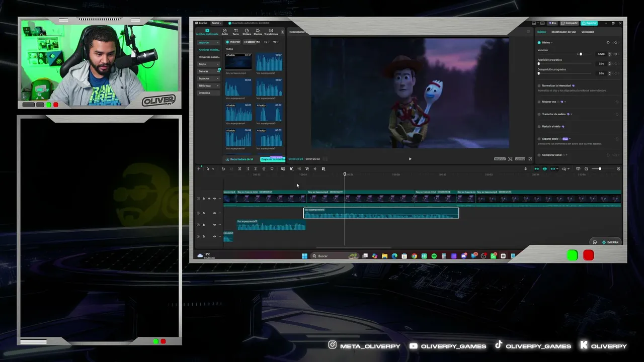The image size is (644, 362).
Task: Open the Menú dropdown
Action: click(x=216, y=23)
